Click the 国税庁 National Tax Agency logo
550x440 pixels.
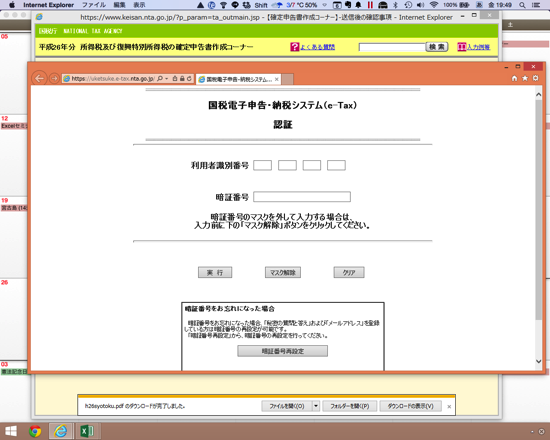tap(80, 31)
